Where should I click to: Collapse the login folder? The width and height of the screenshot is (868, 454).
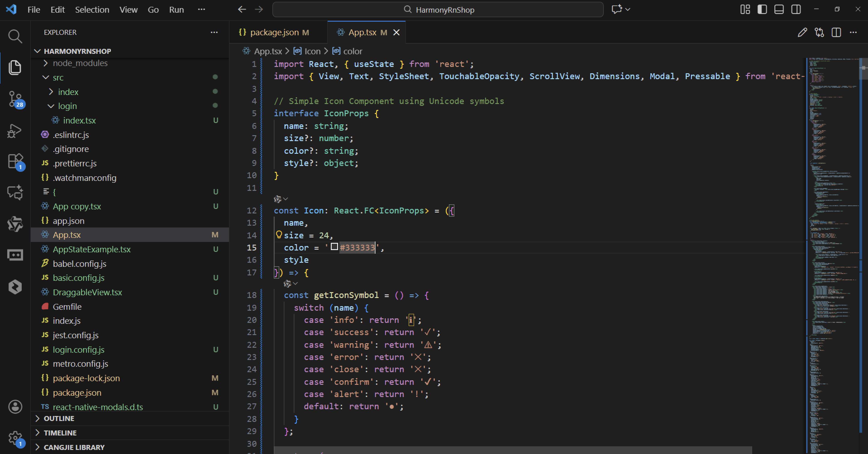pyautogui.click(x=67, y=106)
